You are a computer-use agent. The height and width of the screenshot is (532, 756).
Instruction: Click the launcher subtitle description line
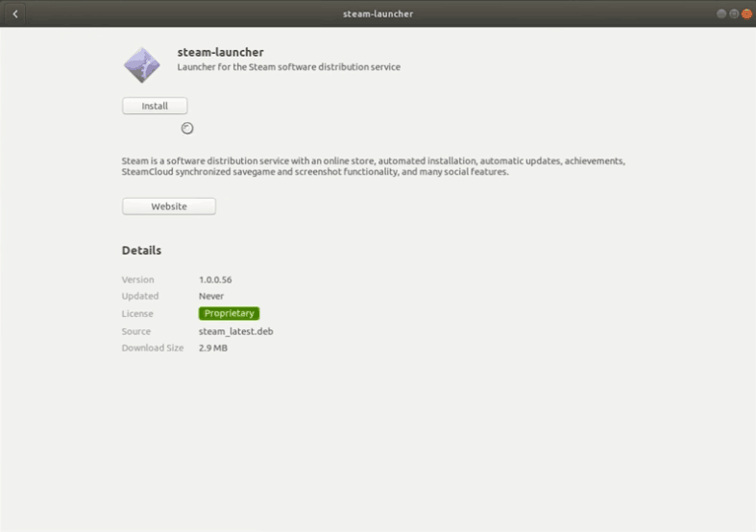(289, 67)
